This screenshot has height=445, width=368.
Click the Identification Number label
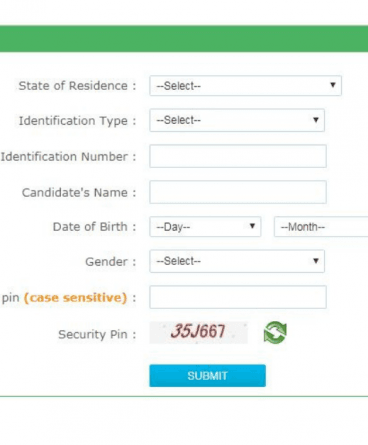tap(68, 156)
